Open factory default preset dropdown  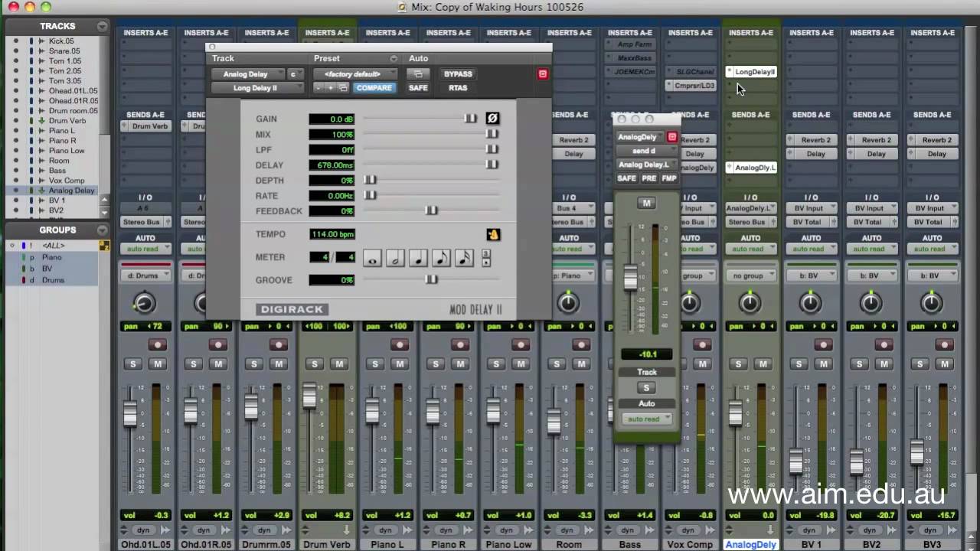point(355,74)
